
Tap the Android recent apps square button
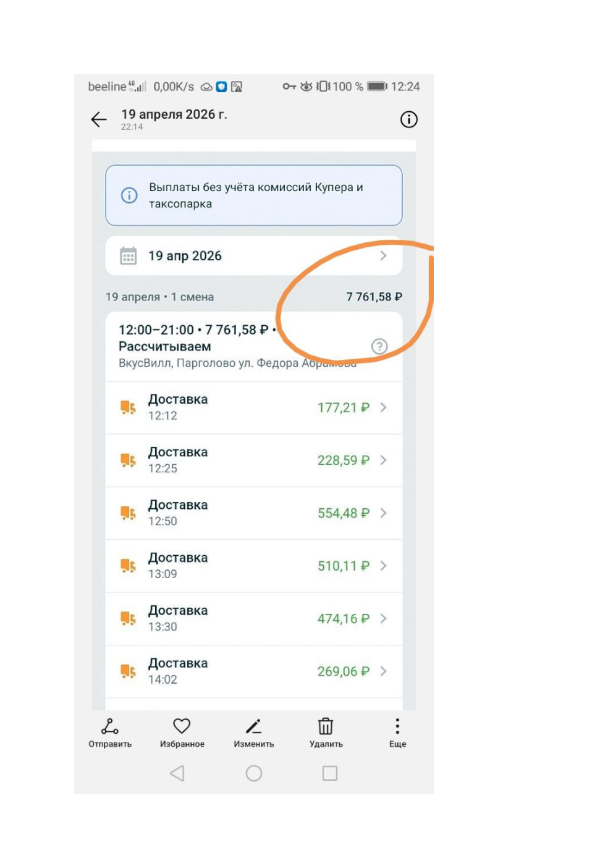click(330, 773)
